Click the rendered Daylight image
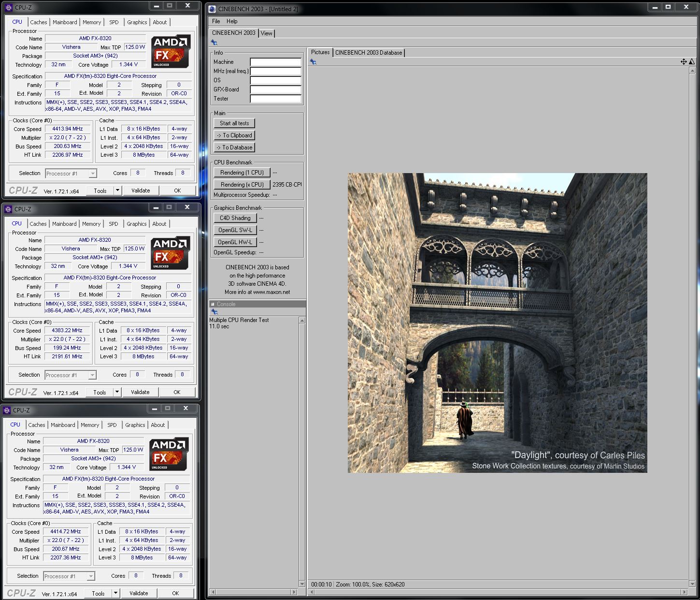Screen dimensions: 700x600 [497, 323]
